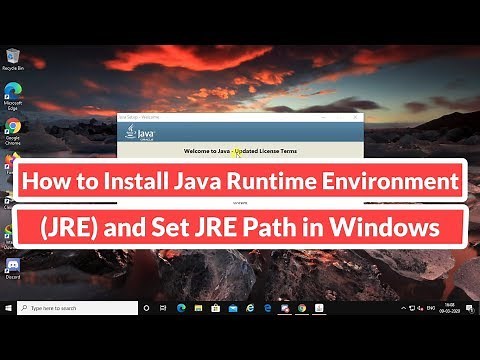Open the Windows Start menu
Image resolution: width=480 pixels, height=360 pixels.
click(x=8, y=308)
